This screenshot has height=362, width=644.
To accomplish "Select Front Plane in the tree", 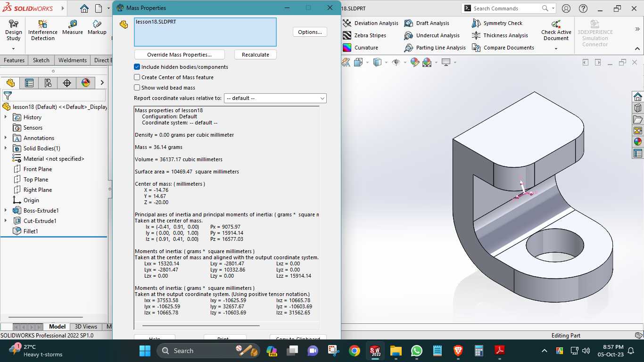I will click(x=38, y=169).
